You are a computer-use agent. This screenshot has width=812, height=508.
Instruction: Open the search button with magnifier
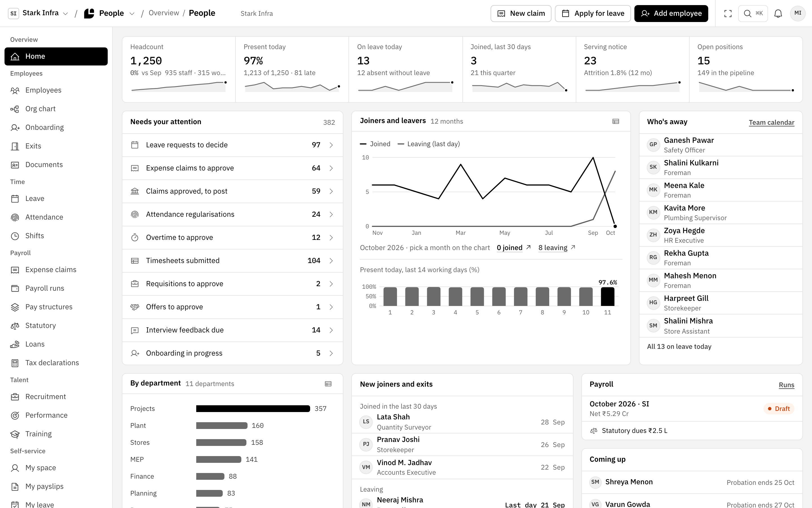coord(753,14)
